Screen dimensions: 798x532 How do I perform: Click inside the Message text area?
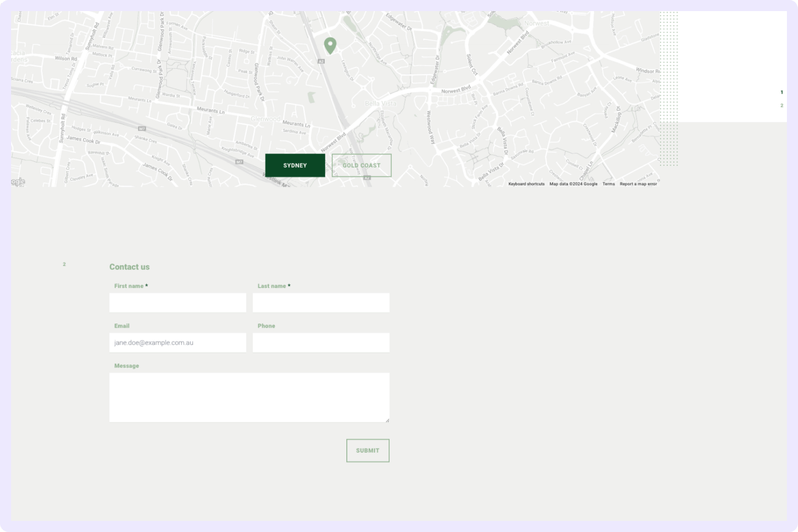[249, 397]
